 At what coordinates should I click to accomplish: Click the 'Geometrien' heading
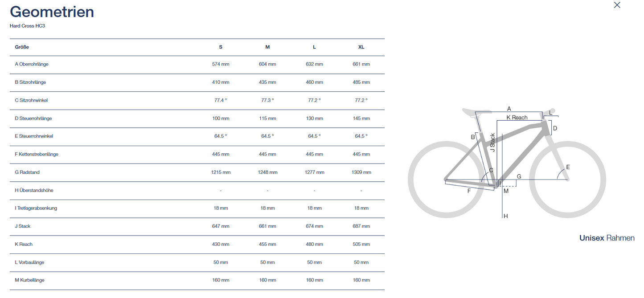click(x=52, y=12)
